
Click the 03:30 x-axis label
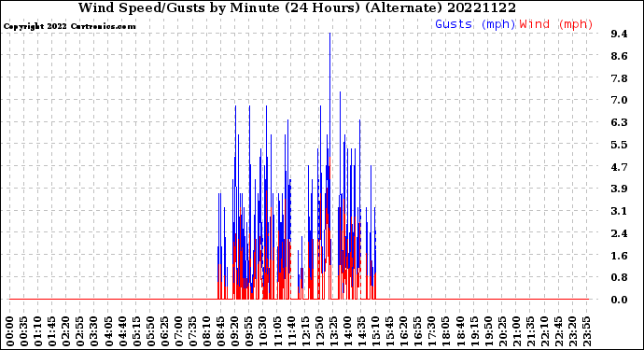click(94, 331)
